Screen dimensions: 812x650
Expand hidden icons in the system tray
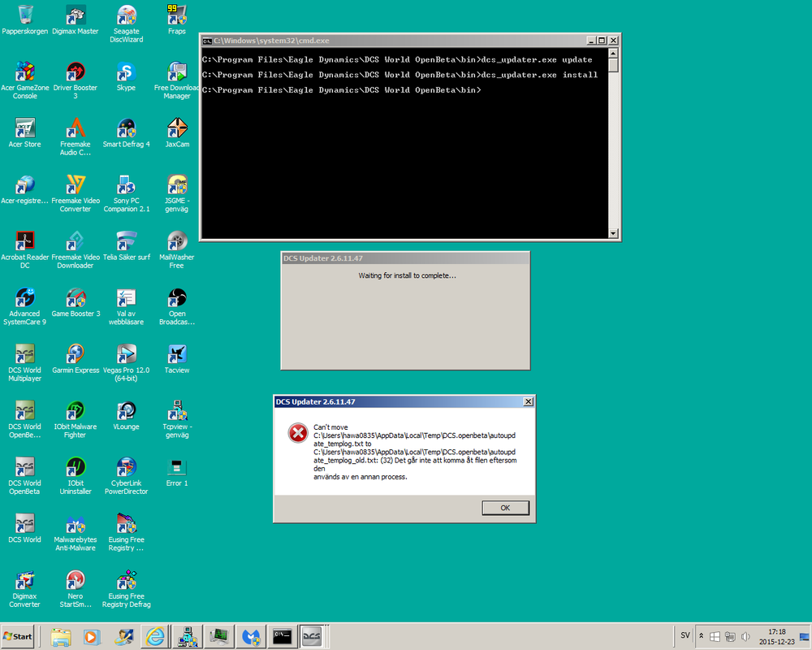coord(700,636)
